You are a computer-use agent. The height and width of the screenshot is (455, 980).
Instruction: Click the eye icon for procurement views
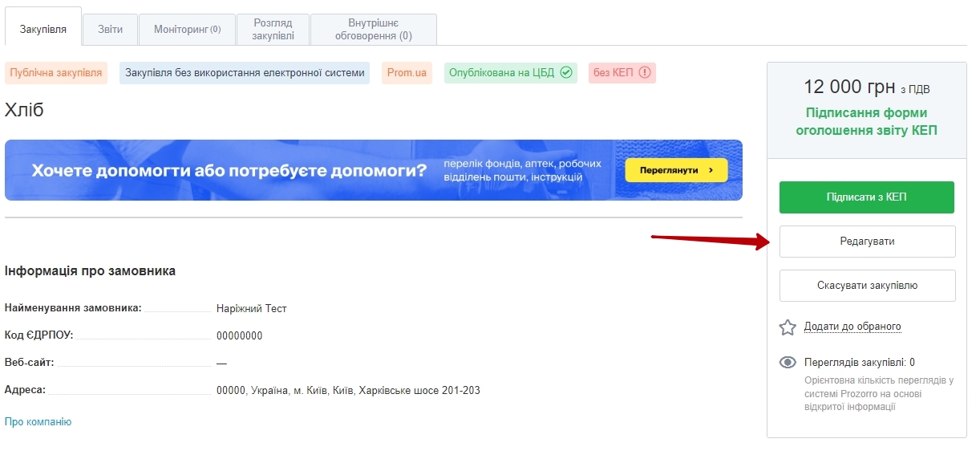pyautogui.click(x=788, y=363)
